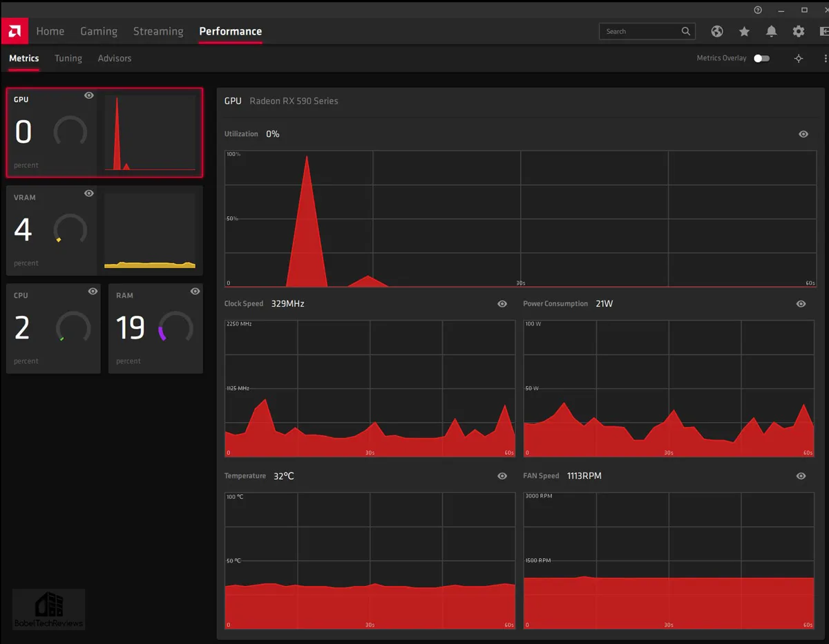829x644 pixels.
Task: Click the yellow mini graph inside the VRAM card
Action: pos(150,231)
